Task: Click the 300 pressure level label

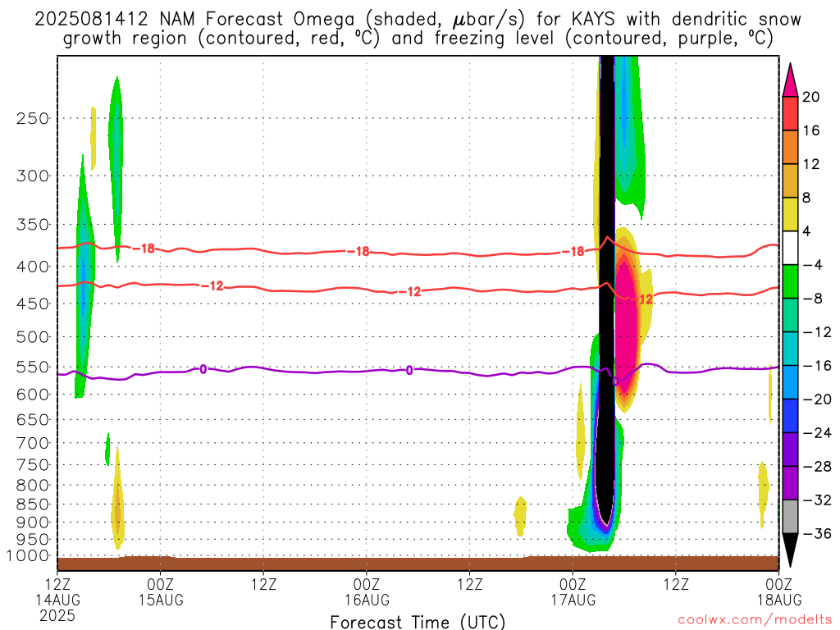Action: tap(33, 176)
